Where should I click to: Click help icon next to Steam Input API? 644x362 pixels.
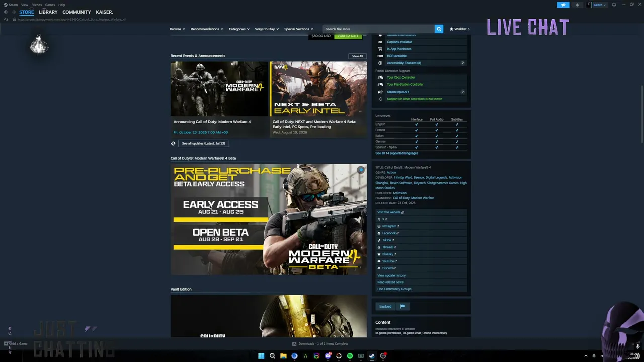[462, 92]
